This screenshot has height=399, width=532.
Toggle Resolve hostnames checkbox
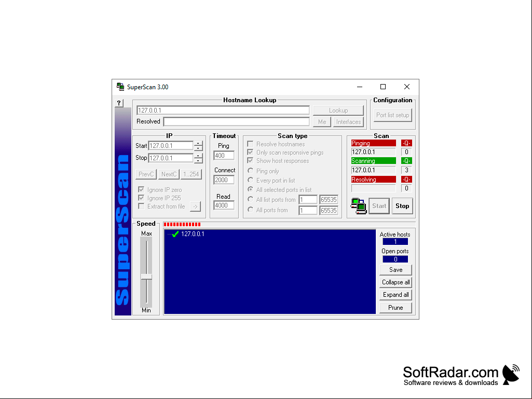250,144
